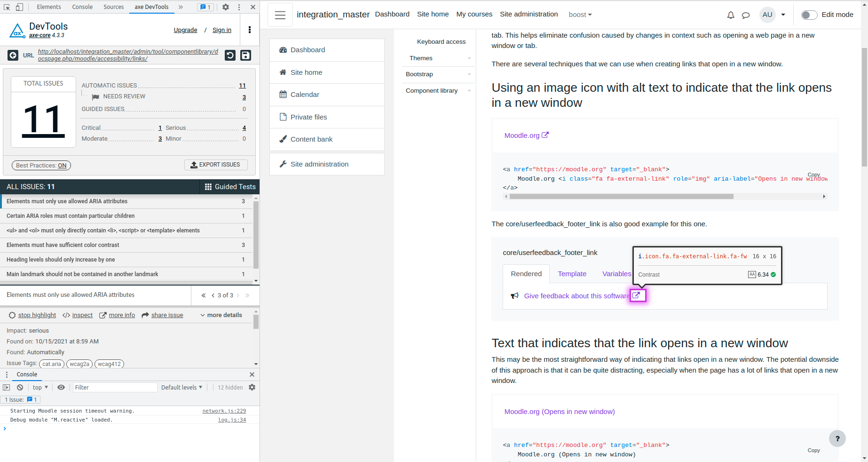
Task: Click Upgrade link
Action: 185,30
